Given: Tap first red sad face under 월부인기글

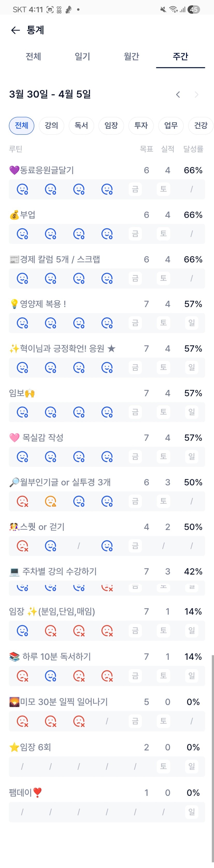Looking at the screenshot, I should click(x=22, y=501).
